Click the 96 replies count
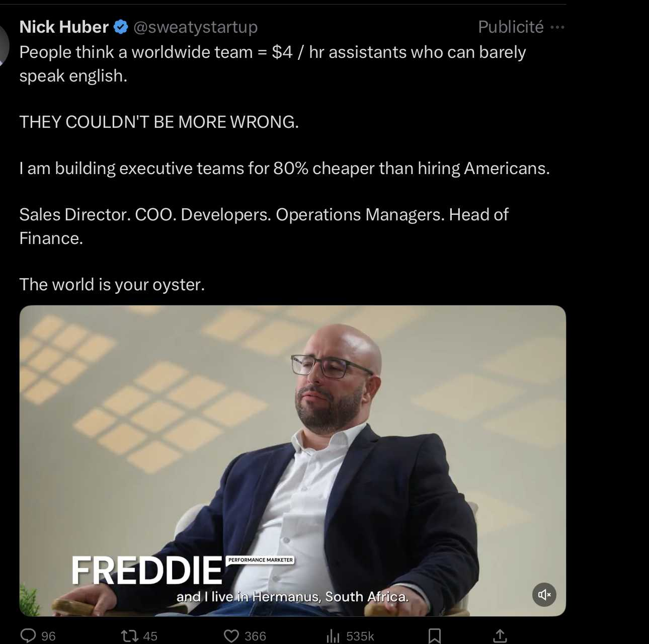This screenshot has width=649, height=644. coord(48,636)
